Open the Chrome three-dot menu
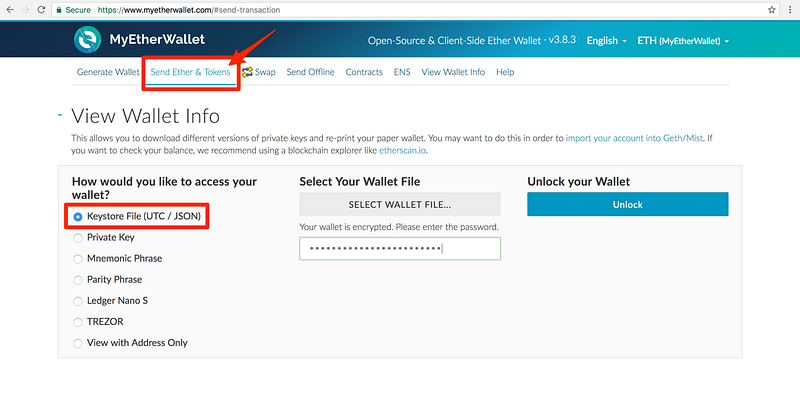The width and height of the screenshot is (800, 407). pos(790,10)
